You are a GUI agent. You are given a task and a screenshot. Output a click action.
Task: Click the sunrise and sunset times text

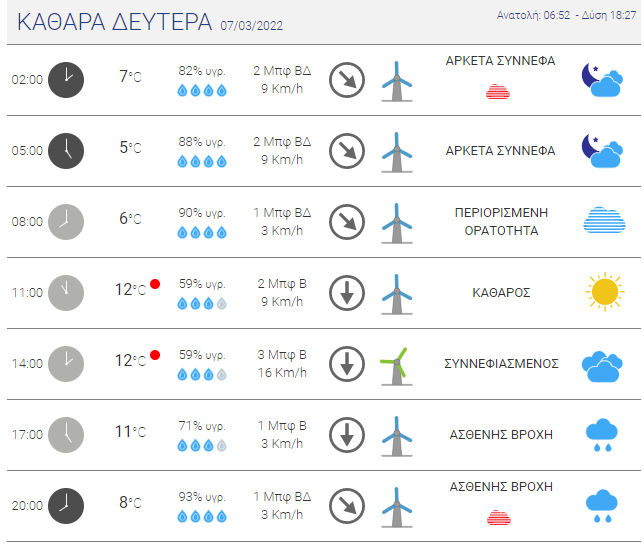tap(566, 16)
